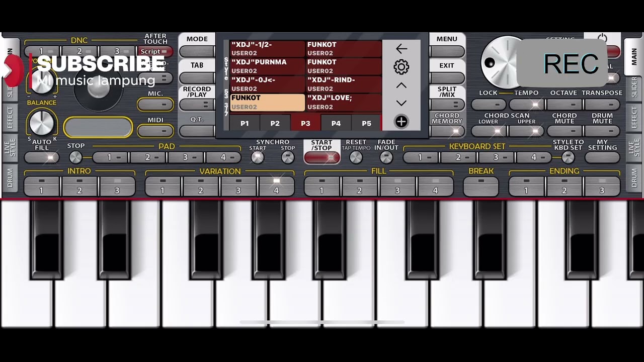This screenshot has height=362, width=644.
Task: Toggle the tempo LOCK button
Action: (489, 105)
